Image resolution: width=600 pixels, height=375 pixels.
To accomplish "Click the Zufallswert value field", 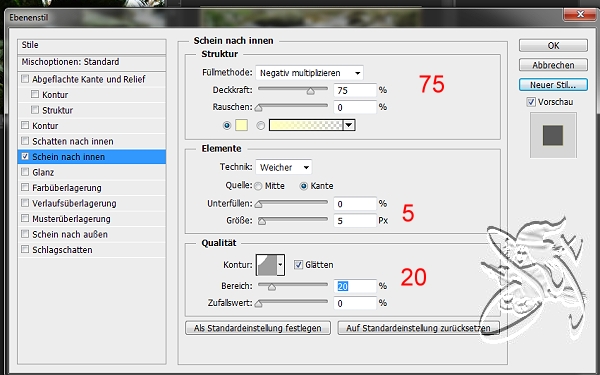I will (x=355, y=303).
